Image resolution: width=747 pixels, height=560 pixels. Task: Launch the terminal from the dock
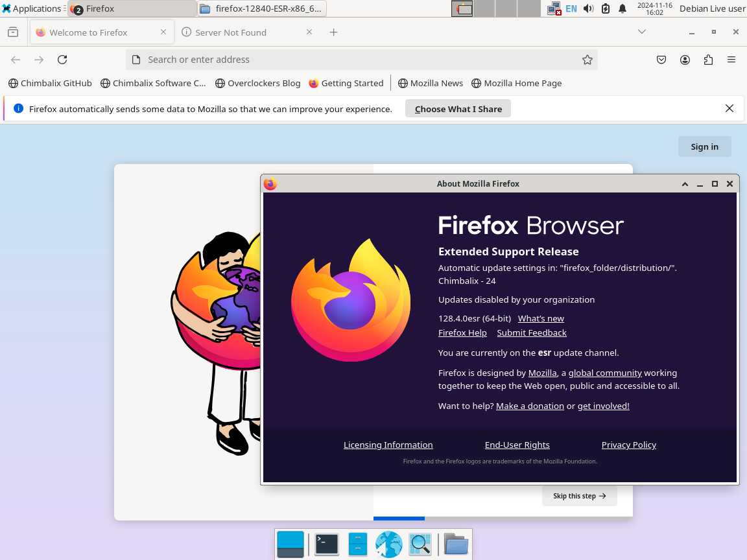[327, 544]
